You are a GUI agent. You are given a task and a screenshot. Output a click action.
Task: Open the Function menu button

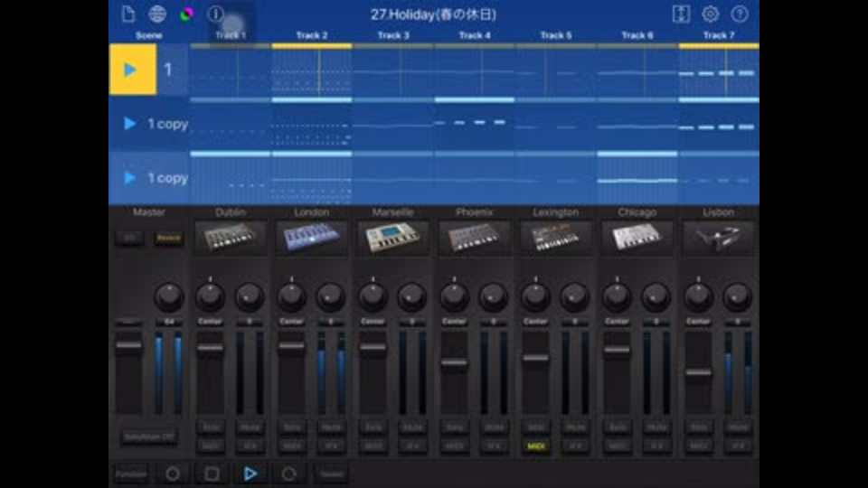pyautogui.click(x=131, y=474)
